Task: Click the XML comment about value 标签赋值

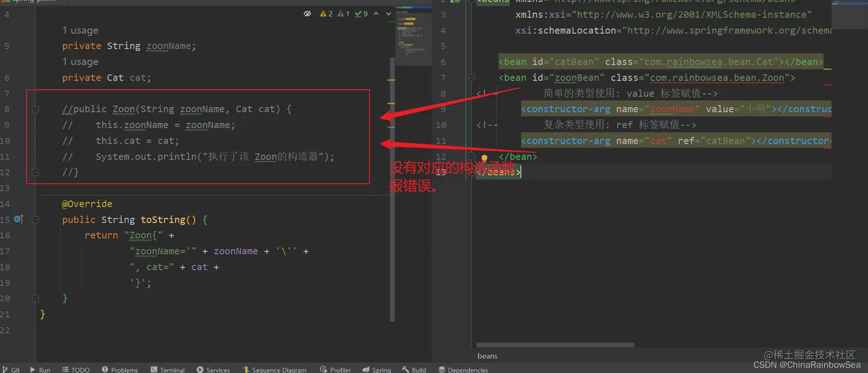Action: (597, 93)
